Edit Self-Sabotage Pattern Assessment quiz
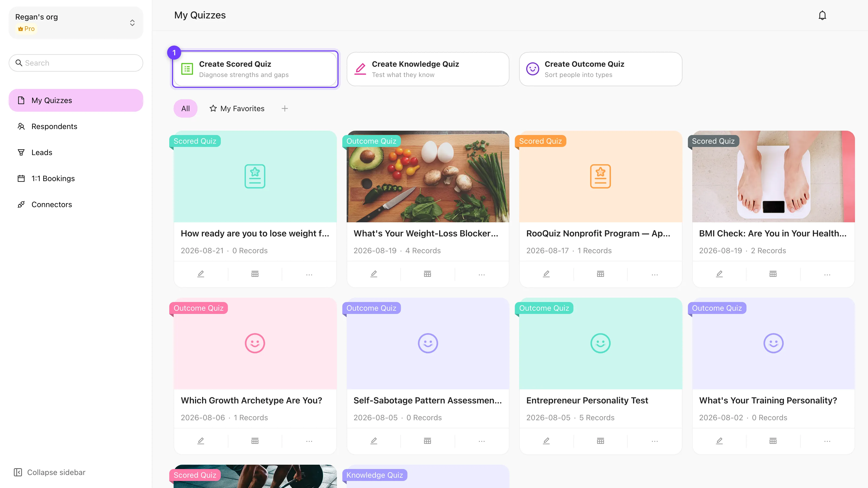The width and height of the screenshot is (868, 488). click(x=374, y=441)
